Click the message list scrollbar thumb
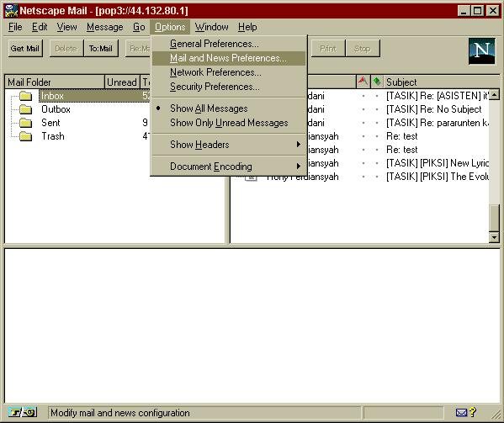This screenshot has width=504, height=423. click(494, 218)
